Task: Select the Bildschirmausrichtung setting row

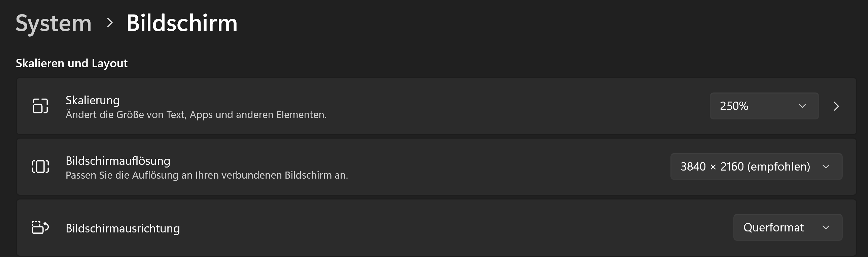Action: pos(437,227)
